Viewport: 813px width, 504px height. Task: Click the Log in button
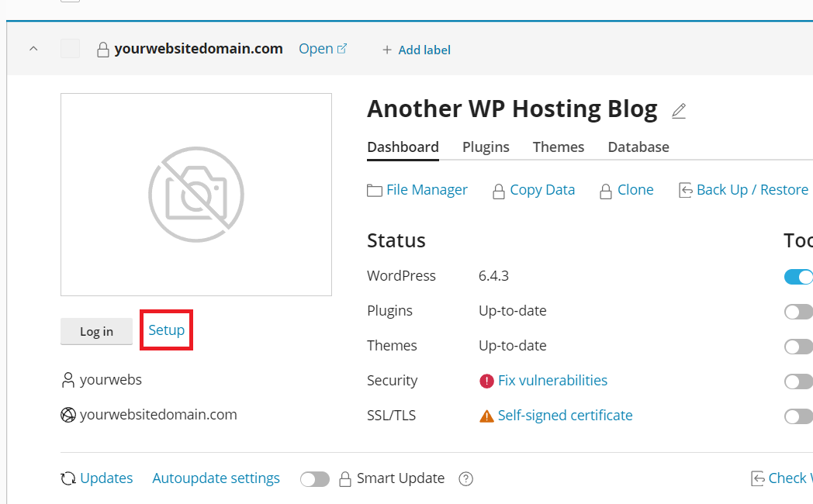click(96, 331)
